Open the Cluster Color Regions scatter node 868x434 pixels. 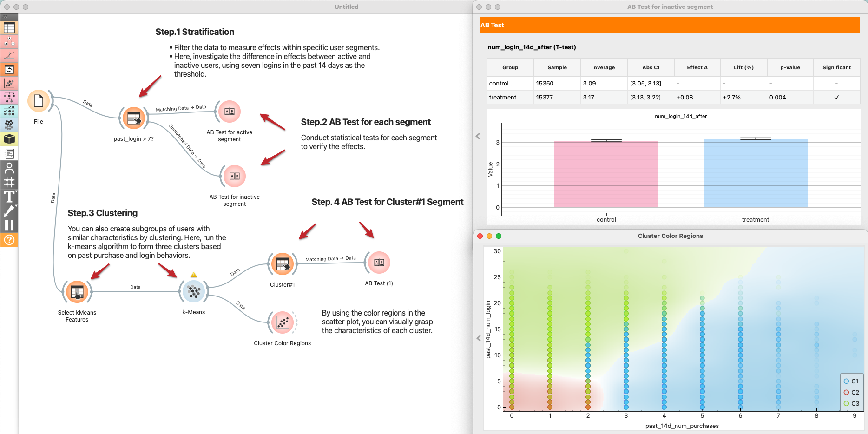pos(283,322)
